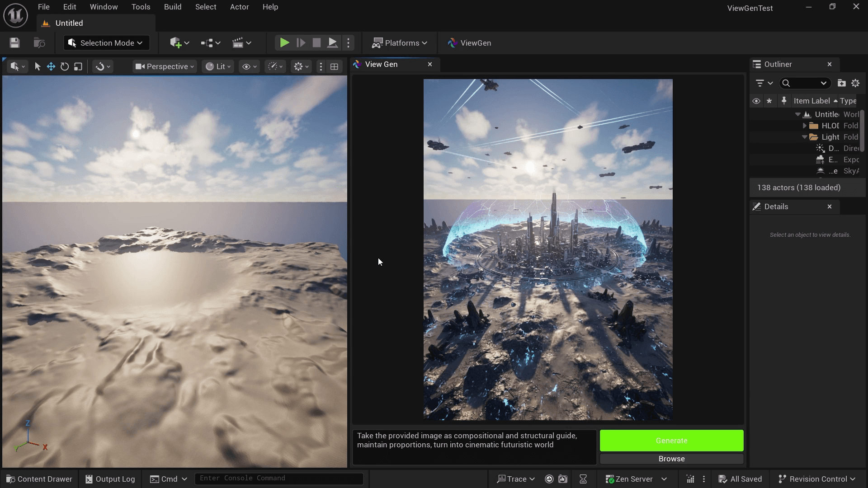The width and height of the screenshot is (868, 488).
Task: Expand the HLOD folder in the Outliner
Action: [805, 126]
